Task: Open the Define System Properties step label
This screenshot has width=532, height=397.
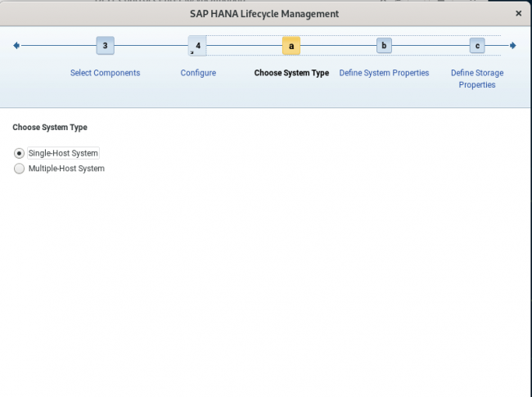Action: pos(384,73)
